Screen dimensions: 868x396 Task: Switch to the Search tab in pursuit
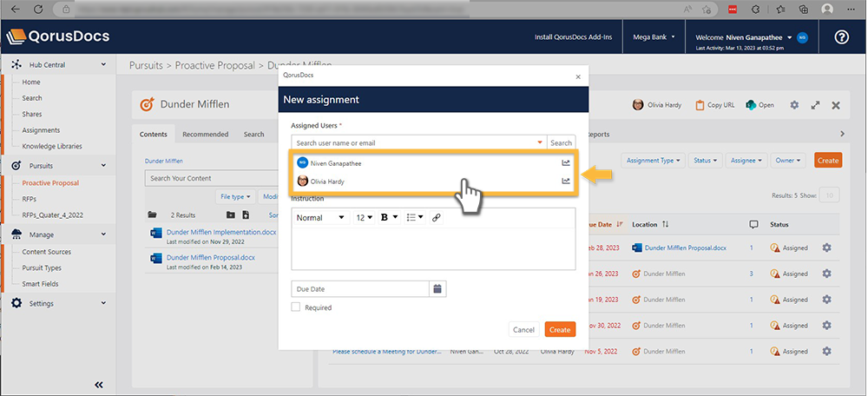(253, 134)
